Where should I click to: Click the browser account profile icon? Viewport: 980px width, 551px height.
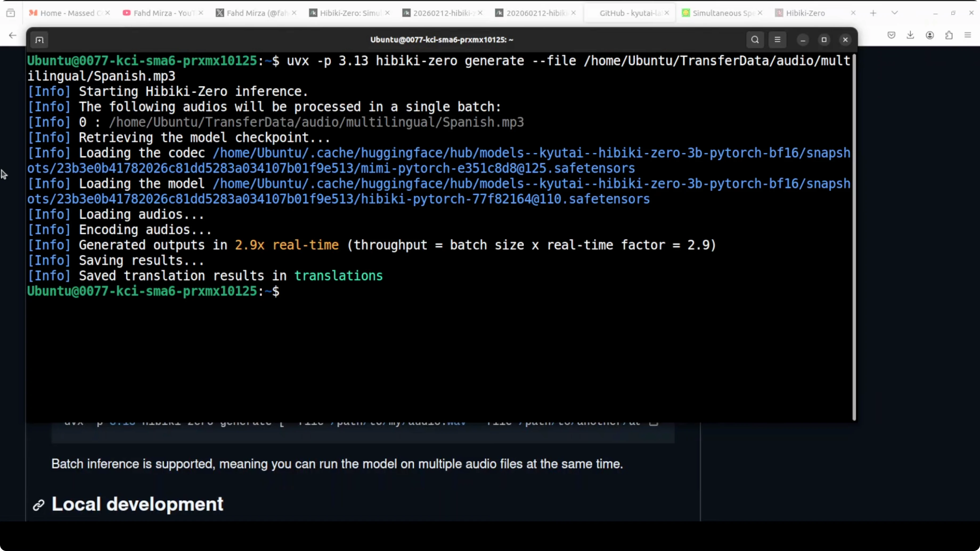[x=930, y=35]
